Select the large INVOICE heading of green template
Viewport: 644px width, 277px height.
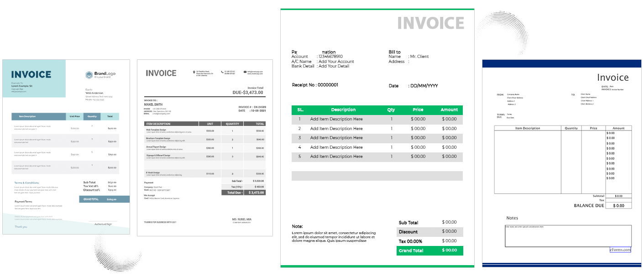click(430, 23)
